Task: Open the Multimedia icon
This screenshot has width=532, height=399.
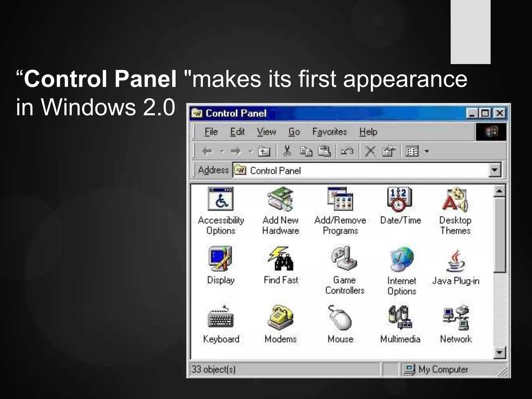Action: point(400,317)
